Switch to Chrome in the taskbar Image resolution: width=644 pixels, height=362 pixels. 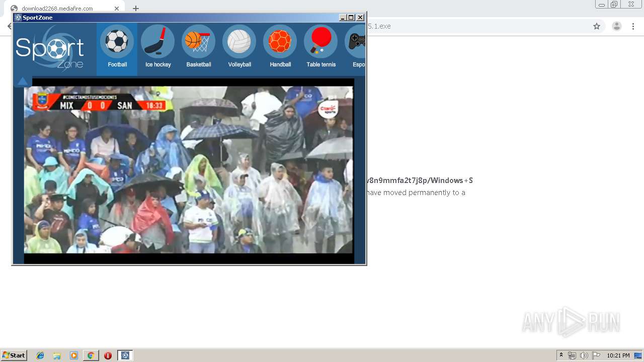[91, 355]
